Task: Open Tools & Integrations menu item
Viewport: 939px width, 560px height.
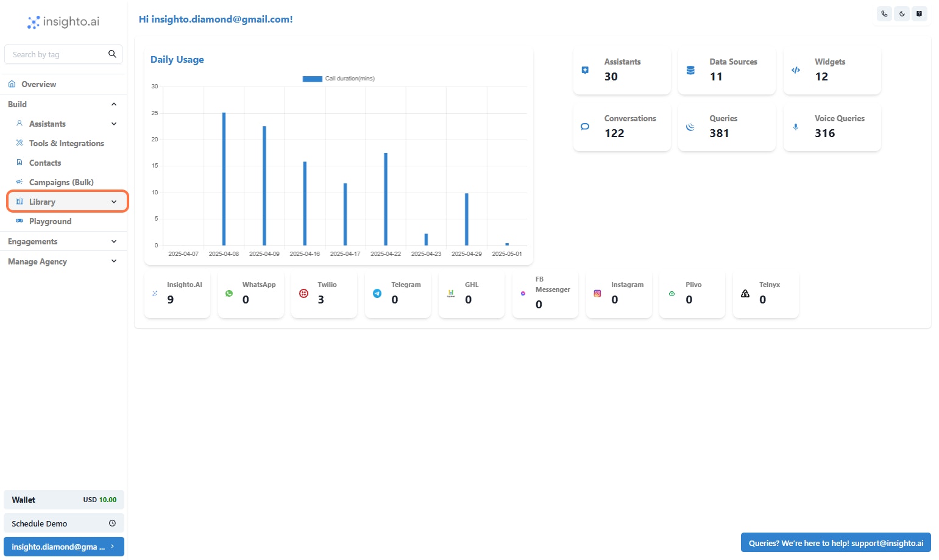Action: point(66,143)
